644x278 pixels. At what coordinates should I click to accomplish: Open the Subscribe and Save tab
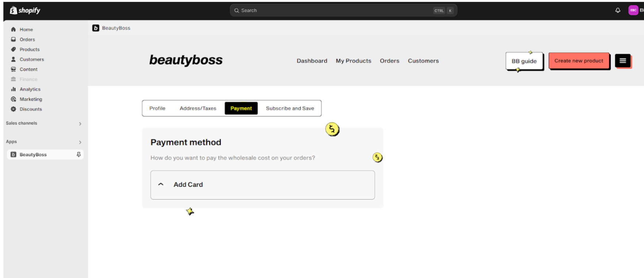coord(290,108)
